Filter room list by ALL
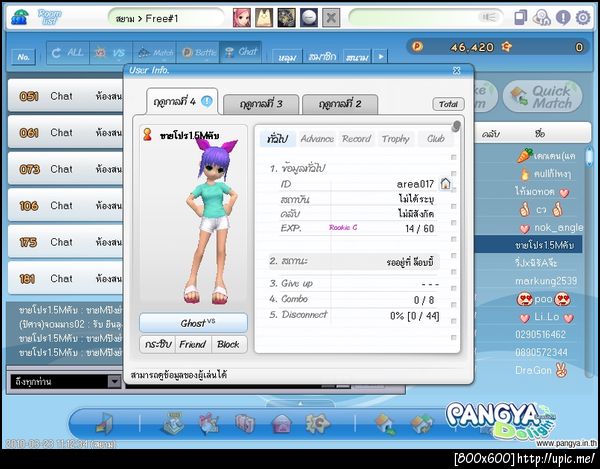 68,52
